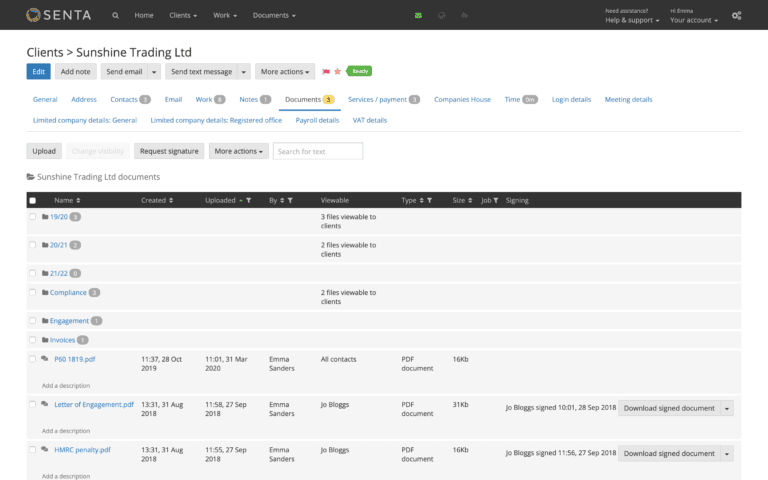Open the Work dropdown in the navbar
This screenshot has height=480, width=768.
225,16
